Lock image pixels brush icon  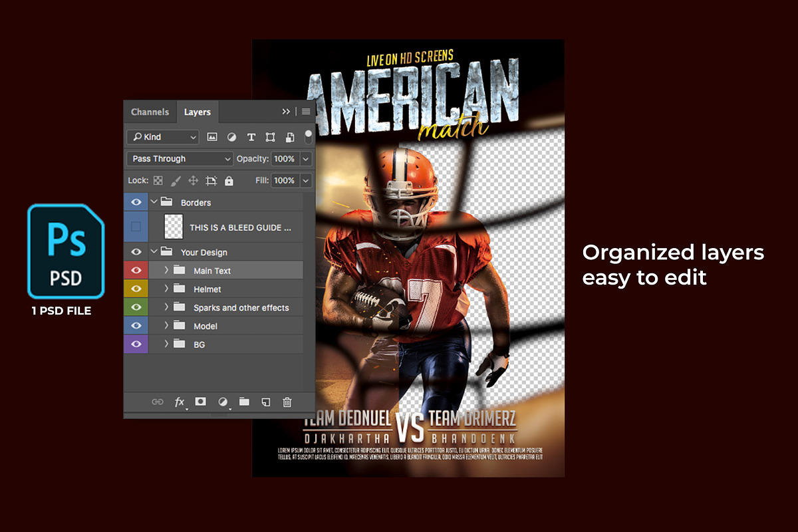tap(176, 180)
